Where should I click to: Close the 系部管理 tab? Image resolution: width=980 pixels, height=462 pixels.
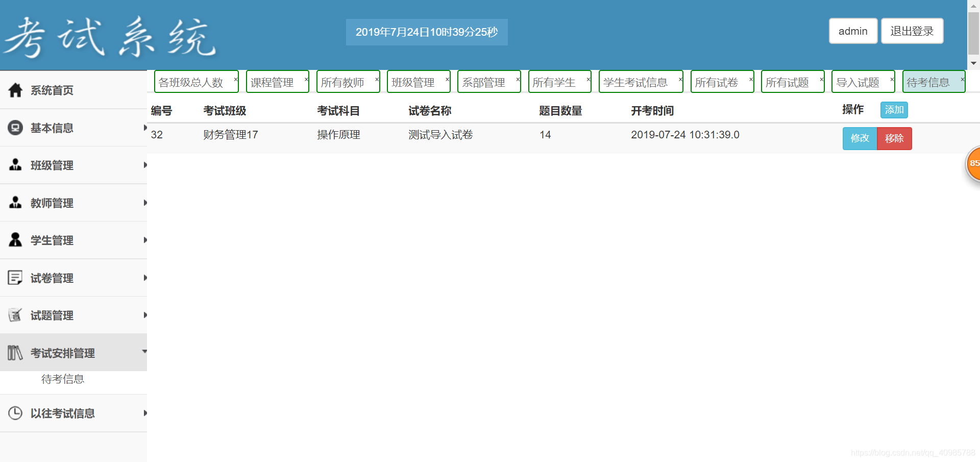(518, 79)
